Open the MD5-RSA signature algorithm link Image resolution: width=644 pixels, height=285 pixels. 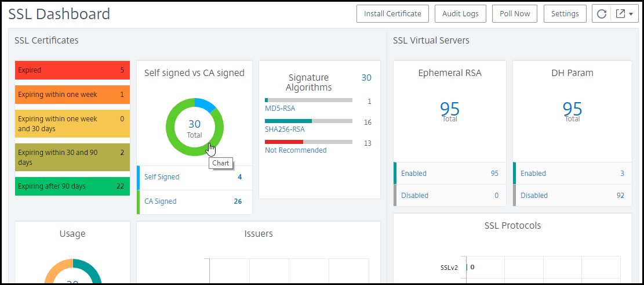[x=280, y=109]
